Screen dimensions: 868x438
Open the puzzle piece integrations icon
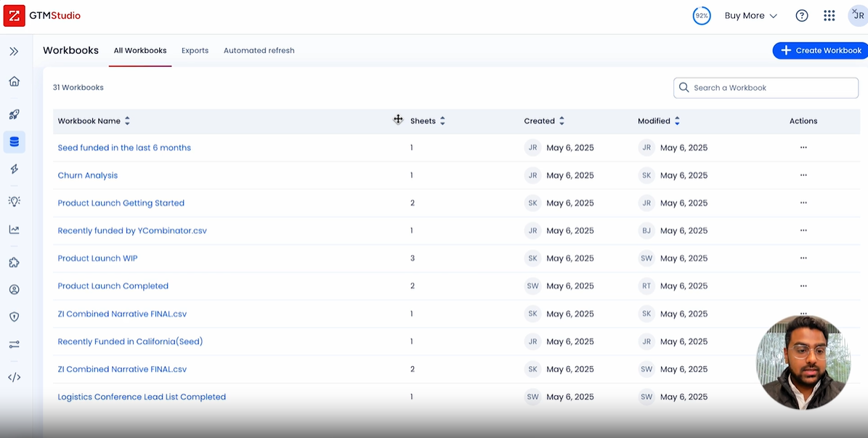(15, 262)
